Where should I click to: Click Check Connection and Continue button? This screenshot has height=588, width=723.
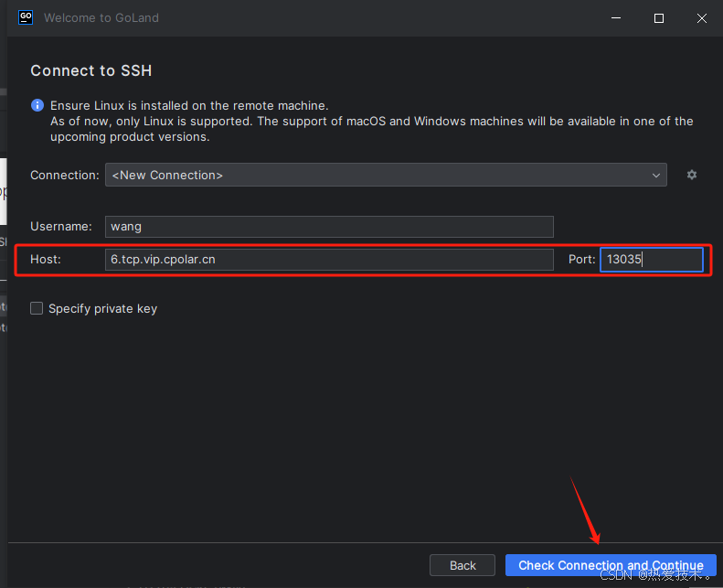[611, 565]
